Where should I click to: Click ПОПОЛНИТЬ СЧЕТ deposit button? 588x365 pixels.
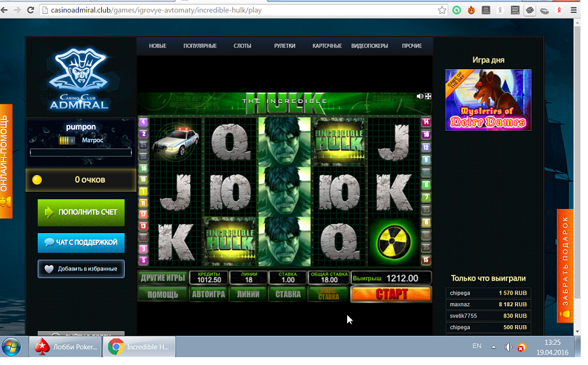tap(81, 212)
